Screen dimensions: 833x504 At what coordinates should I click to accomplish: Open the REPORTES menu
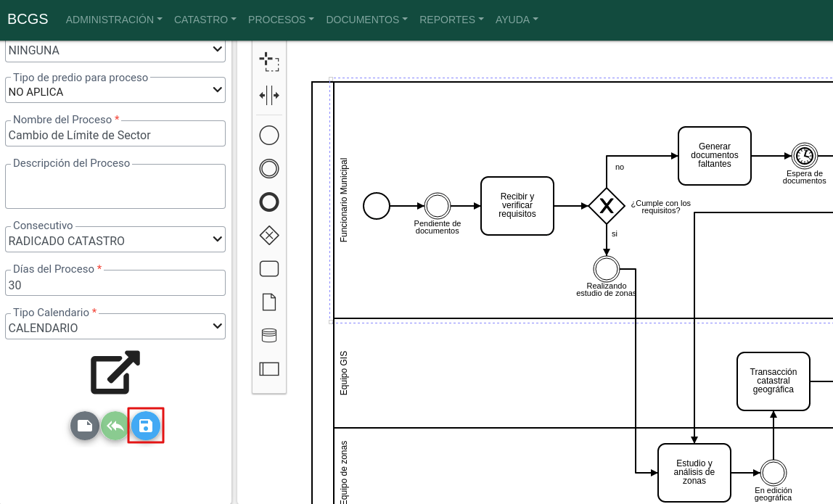pyautogui.click(x=451, y=20)
